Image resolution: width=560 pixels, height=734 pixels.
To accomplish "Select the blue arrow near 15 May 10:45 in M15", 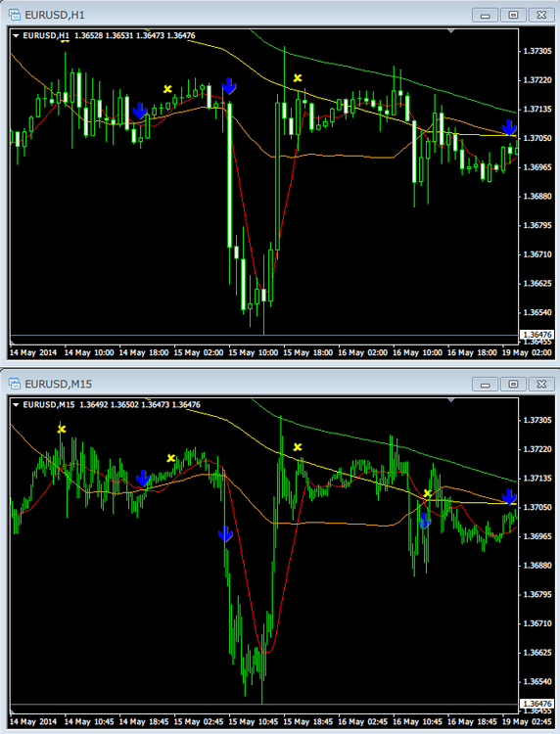I will (225, 533).
